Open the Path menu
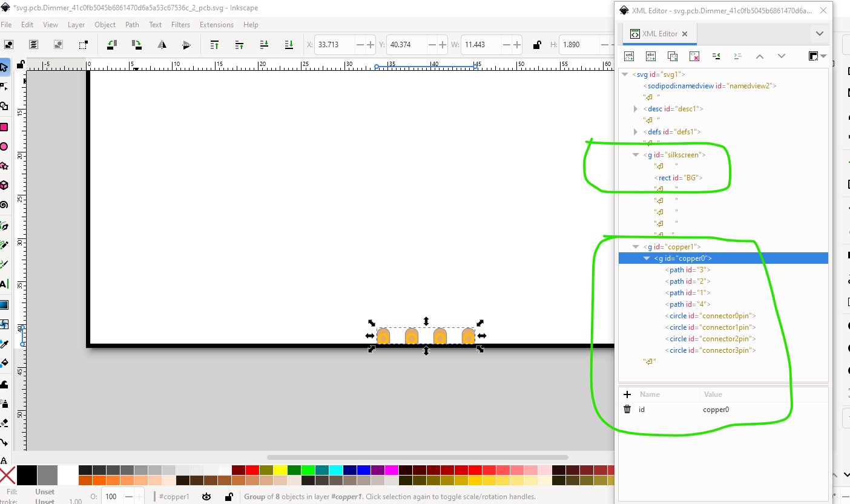 tap(132, 25)
